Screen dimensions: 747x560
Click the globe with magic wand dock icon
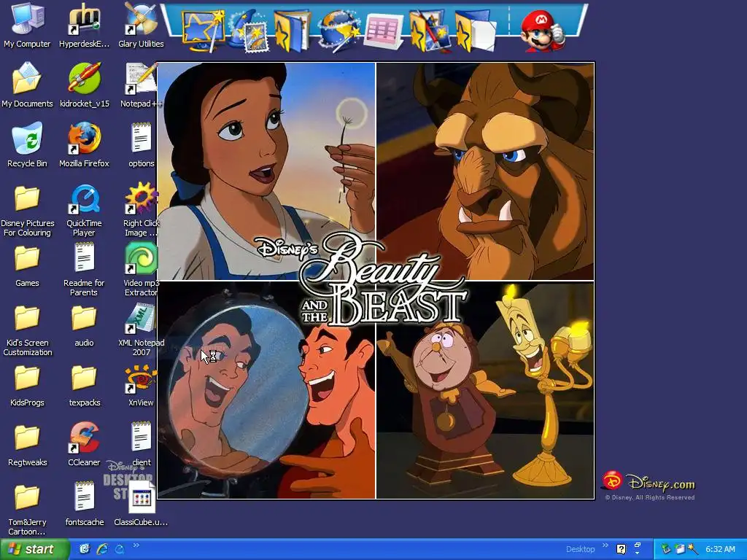tap(338, 31)
